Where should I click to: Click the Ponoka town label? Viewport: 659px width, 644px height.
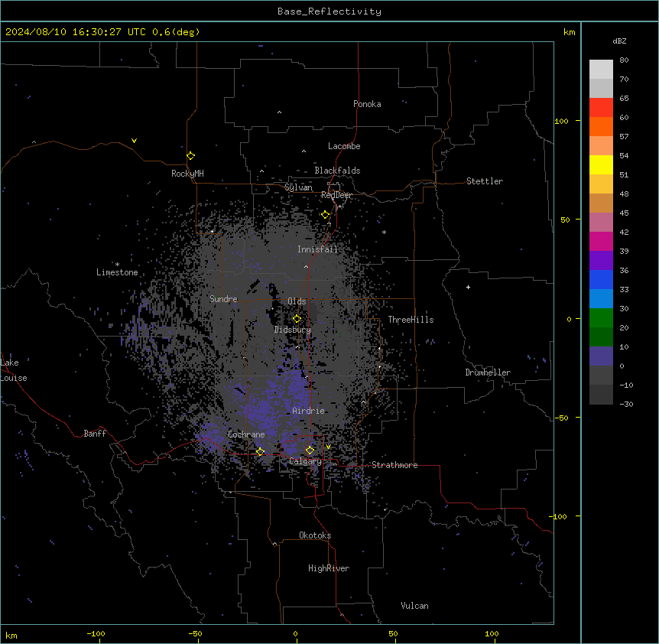(367, 104)
